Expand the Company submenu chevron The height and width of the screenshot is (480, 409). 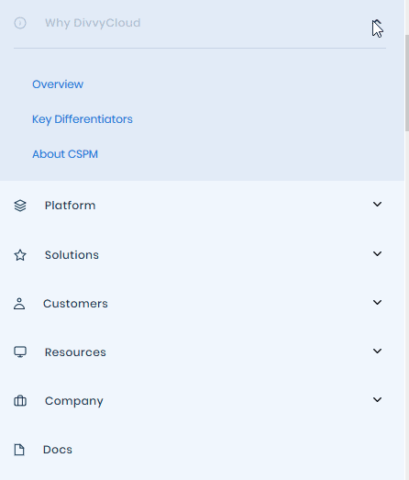377,400
